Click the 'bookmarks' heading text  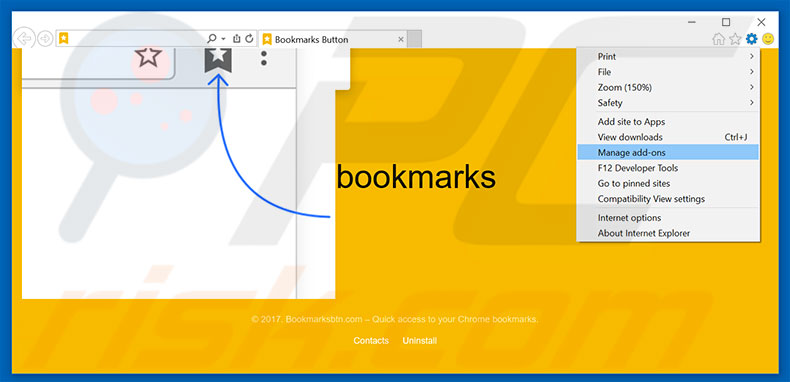416,177
